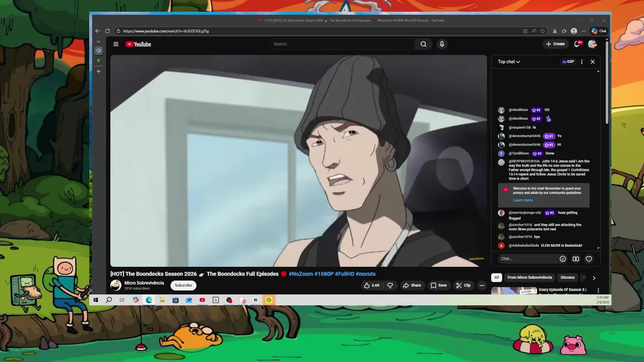The height and width of the screenshot is (362, 644).
Task: Click the Super Chat dollar icon
Action: click(x=576, y=259)
